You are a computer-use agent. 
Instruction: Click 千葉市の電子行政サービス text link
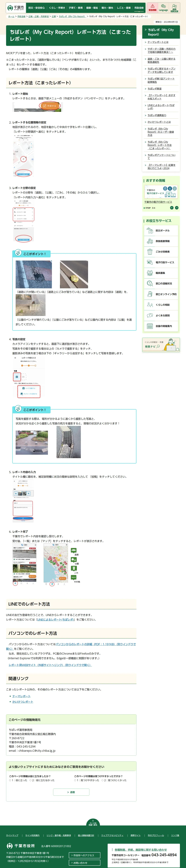(158, 202)
